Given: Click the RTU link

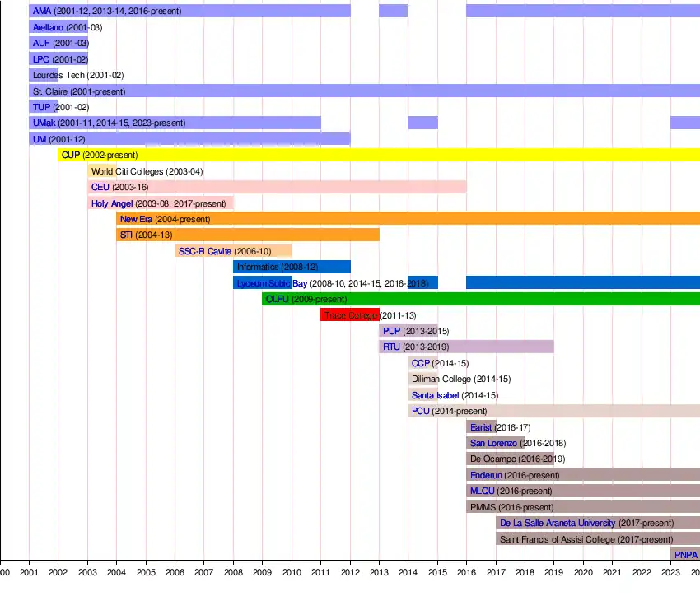Looking at the screenshot, I should pos(391,347).
